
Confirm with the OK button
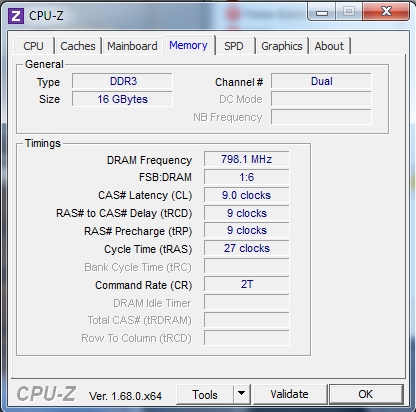click(x=366, y=394)
